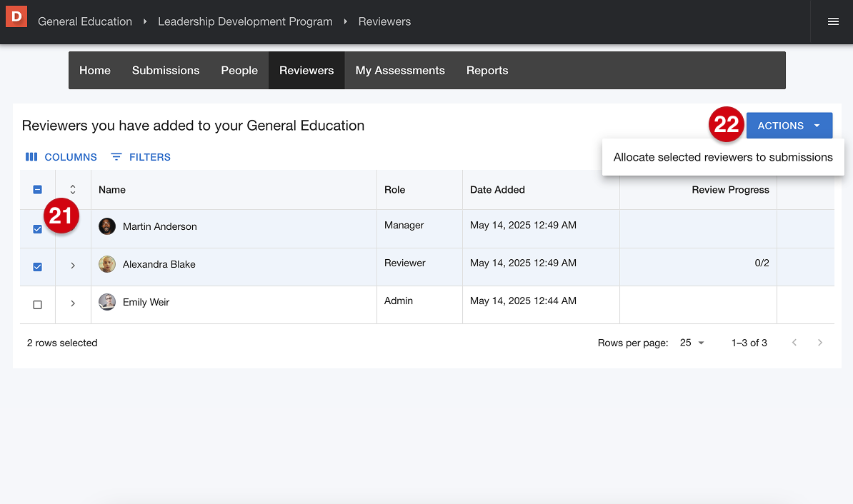Uncheck Martin Anderson's row checkbox

(x=38, y=229)
